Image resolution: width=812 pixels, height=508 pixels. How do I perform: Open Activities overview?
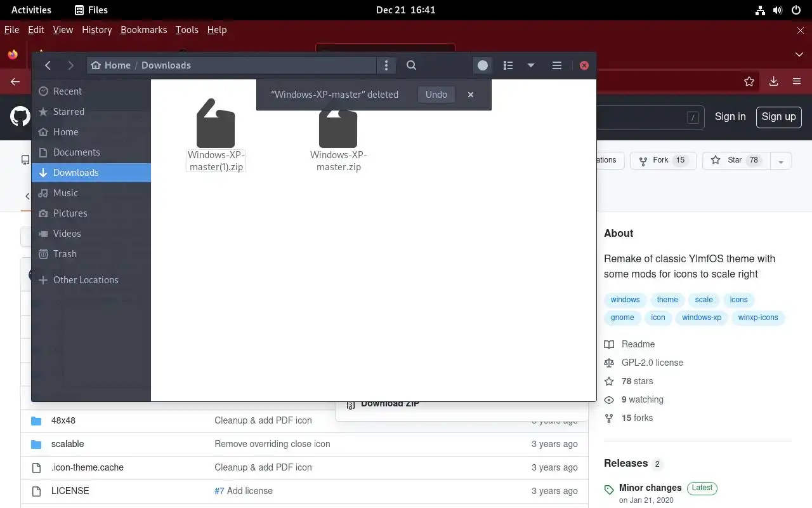coord(31,10)
